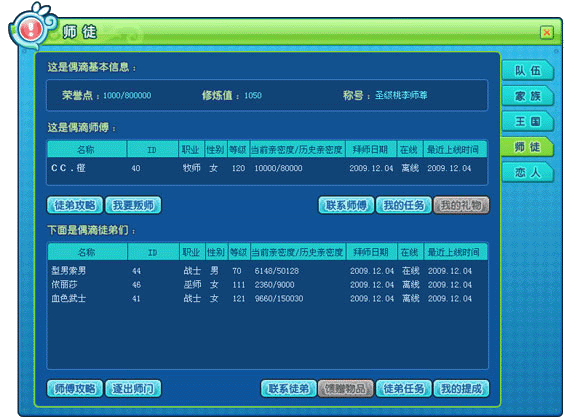Select disciple row 型男索男
Image resolution: width=580 pixels, height=420 pixels.
[267, 271]
